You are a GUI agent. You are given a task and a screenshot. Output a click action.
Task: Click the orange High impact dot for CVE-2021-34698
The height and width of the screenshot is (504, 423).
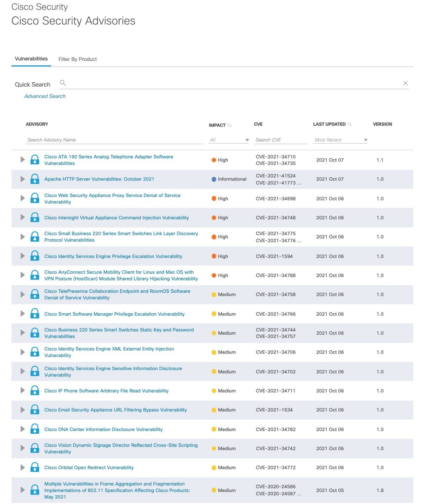[x=214, y=198]
